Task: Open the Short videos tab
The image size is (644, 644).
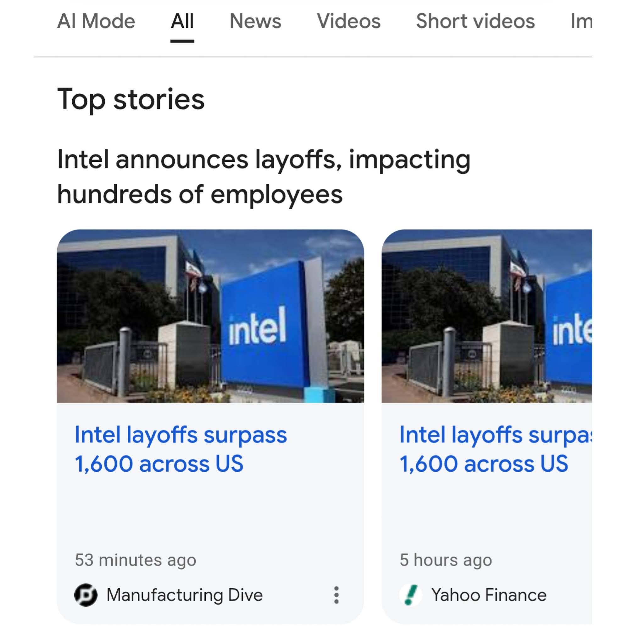Action: point(475,21)
